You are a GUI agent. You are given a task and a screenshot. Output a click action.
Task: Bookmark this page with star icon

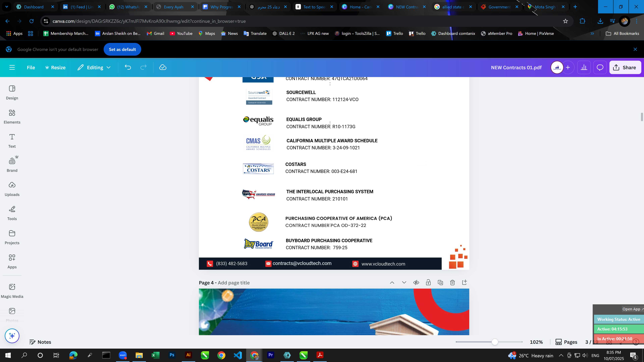click(566, 21)
